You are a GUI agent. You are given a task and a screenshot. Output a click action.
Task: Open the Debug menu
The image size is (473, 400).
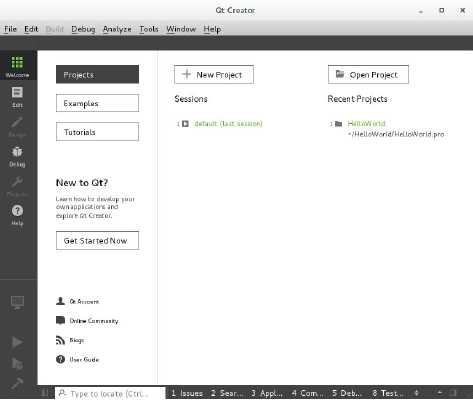pyautogui.click(x=83, y=29)
